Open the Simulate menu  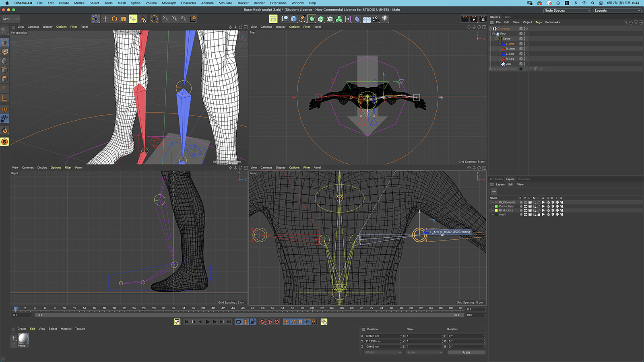click(225, 3)
